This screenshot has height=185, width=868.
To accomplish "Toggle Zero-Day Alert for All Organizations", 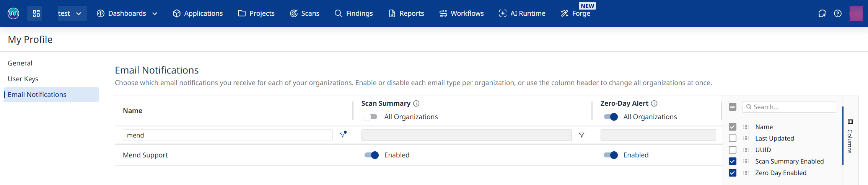I will point(611,117).
